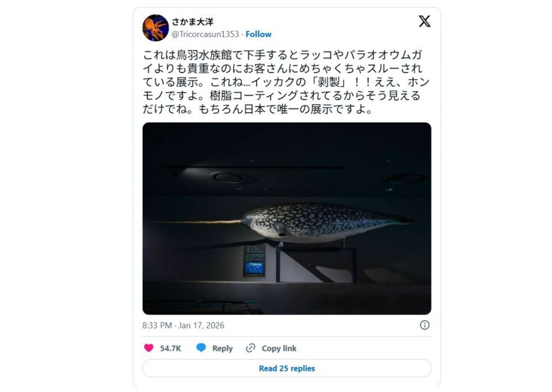Open the author's octopus profile avatar
This screenshot has height=392, width=552.
point(156,28)
